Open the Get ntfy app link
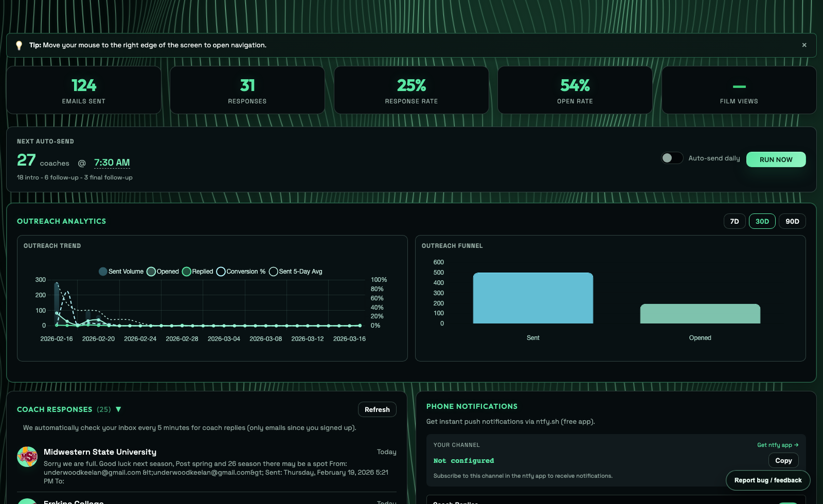Viewport: 823px width, 504px height. pyautogui.click(x=774, y=445)
